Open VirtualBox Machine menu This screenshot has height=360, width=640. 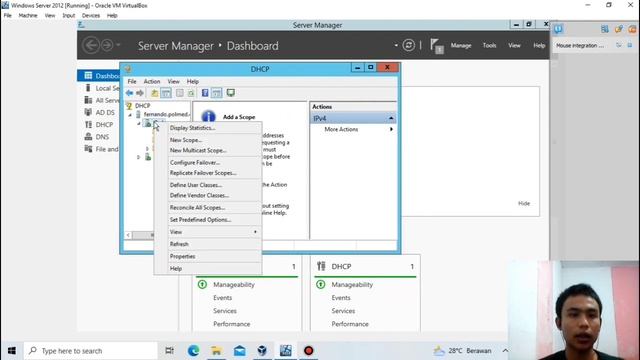point(28,16)
